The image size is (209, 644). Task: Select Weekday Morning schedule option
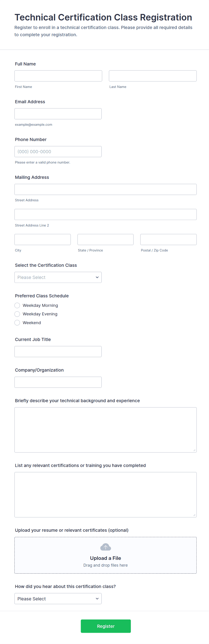[17, 305]
